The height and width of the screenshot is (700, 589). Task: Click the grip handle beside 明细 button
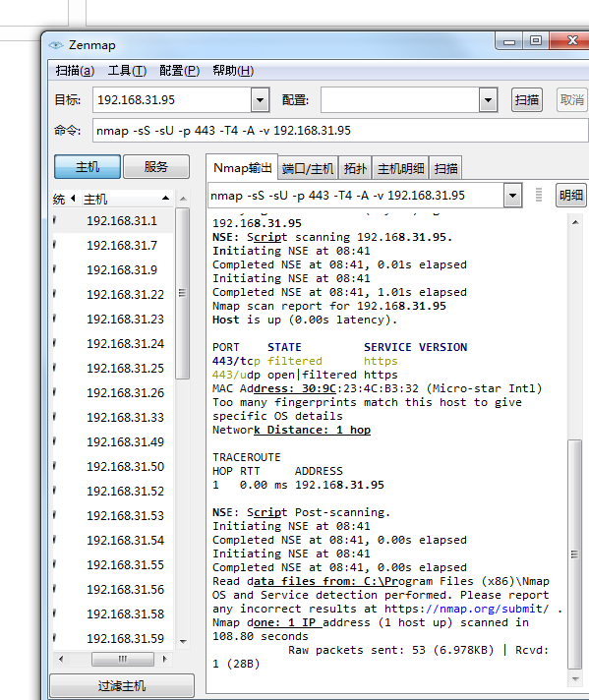[x=539, y=195]
